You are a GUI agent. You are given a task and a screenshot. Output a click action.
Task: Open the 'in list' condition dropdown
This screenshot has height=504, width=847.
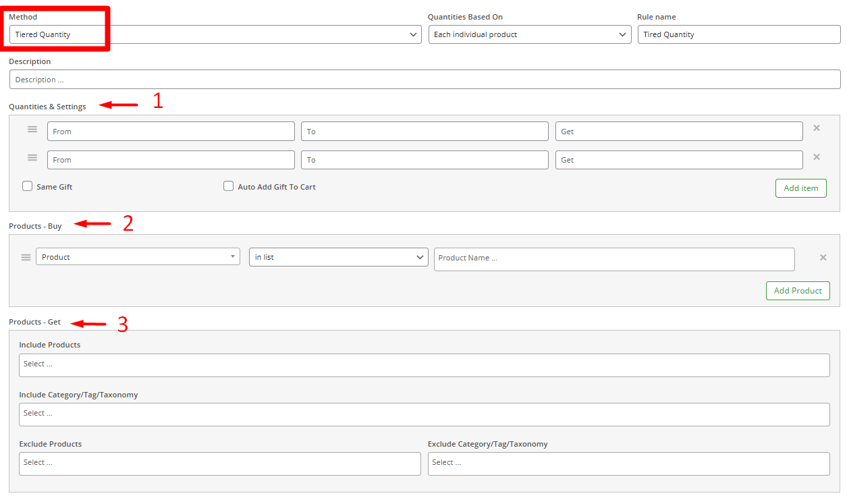click(338, 257)
